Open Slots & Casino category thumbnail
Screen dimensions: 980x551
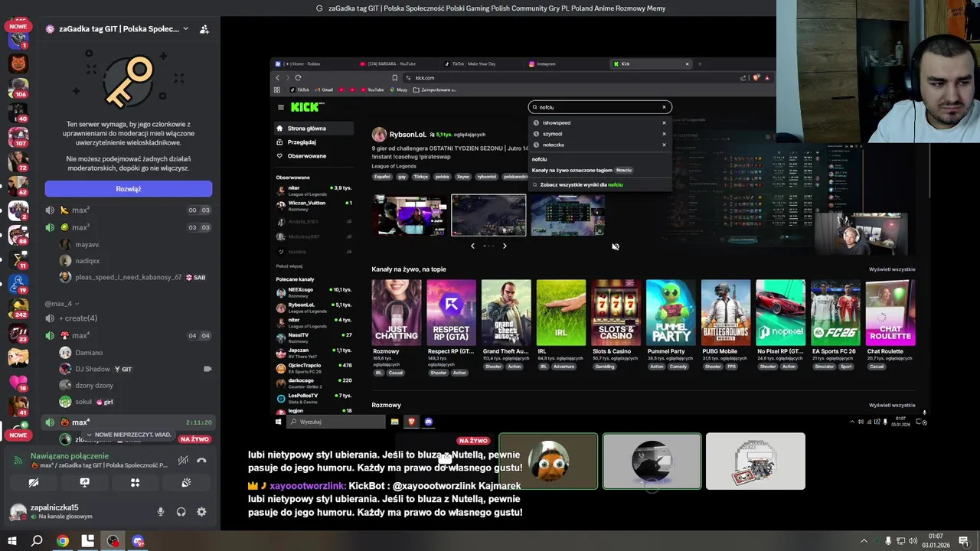(616, 312)
